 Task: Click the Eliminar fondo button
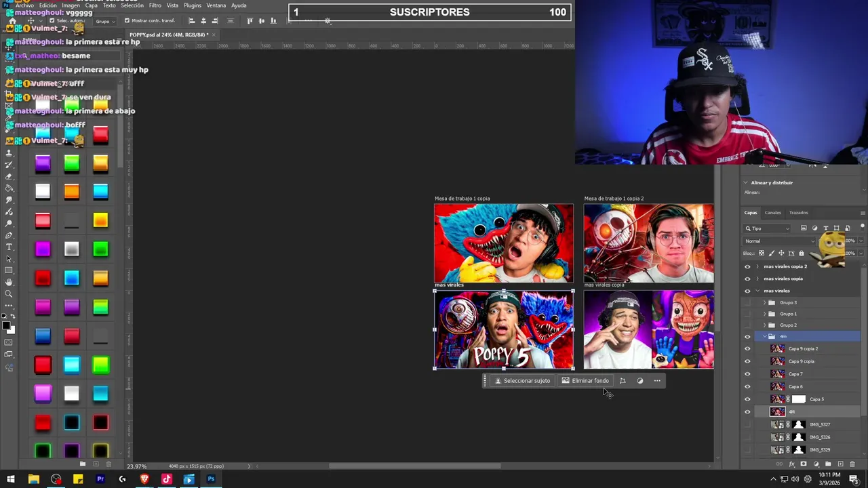pyautogui.click(x=585, y=381)
